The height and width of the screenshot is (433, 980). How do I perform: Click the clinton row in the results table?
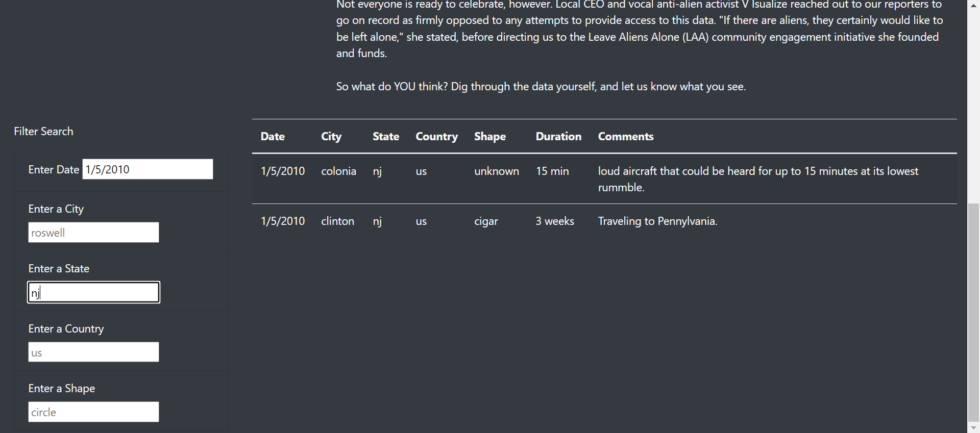coord(337,221)
